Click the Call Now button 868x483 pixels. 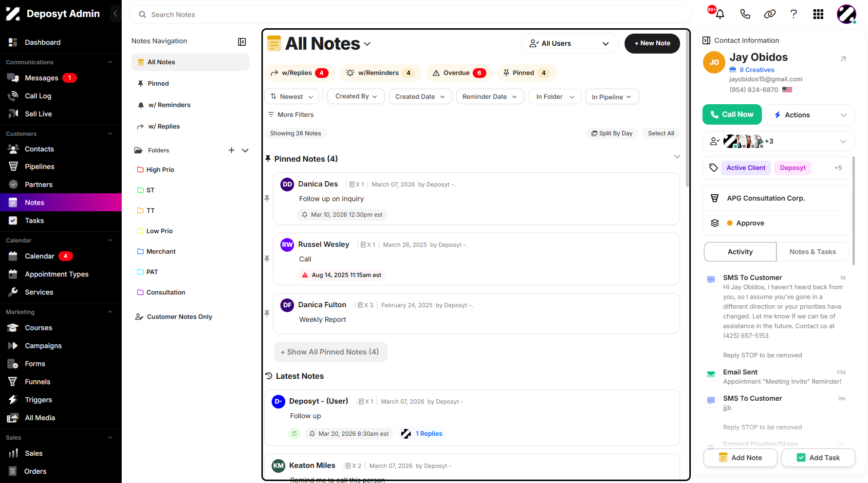point(732,114)
